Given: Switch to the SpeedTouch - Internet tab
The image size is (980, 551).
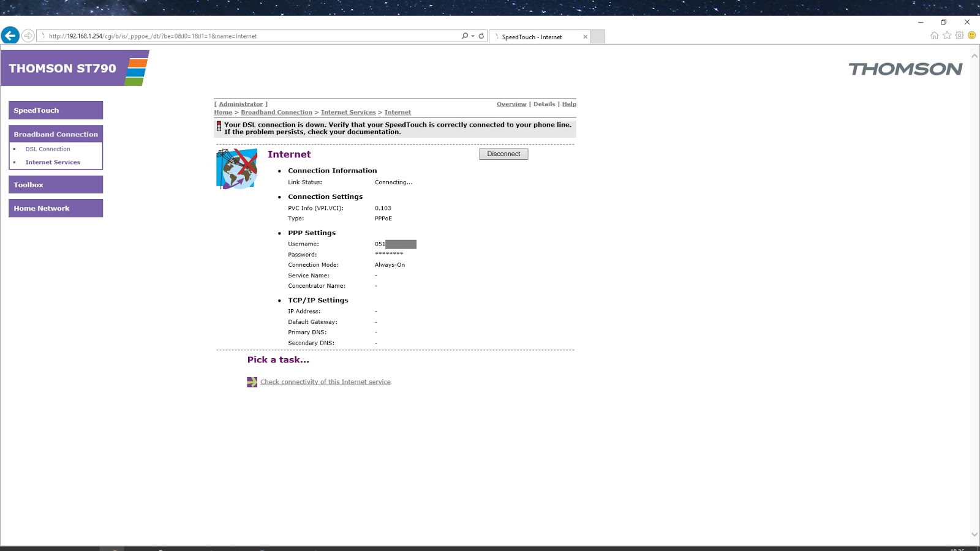Looking at the screenshot, I should tap(532, 37).
